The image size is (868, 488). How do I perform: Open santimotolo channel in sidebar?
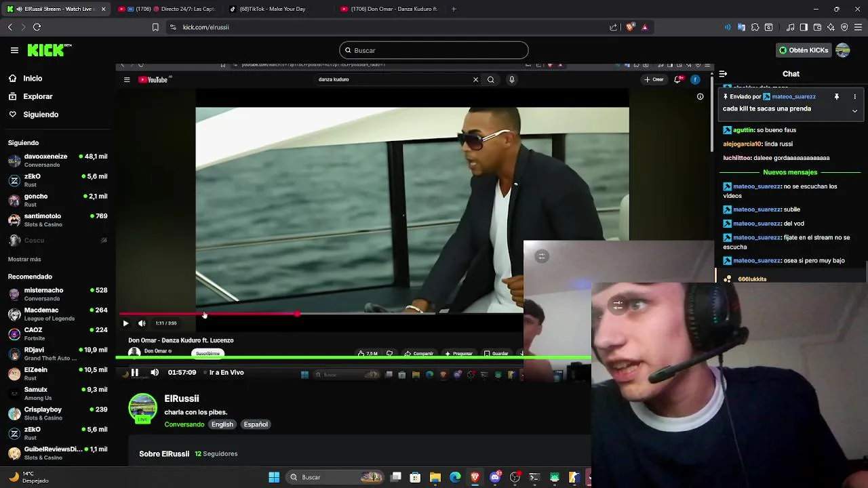pos(58,220)
